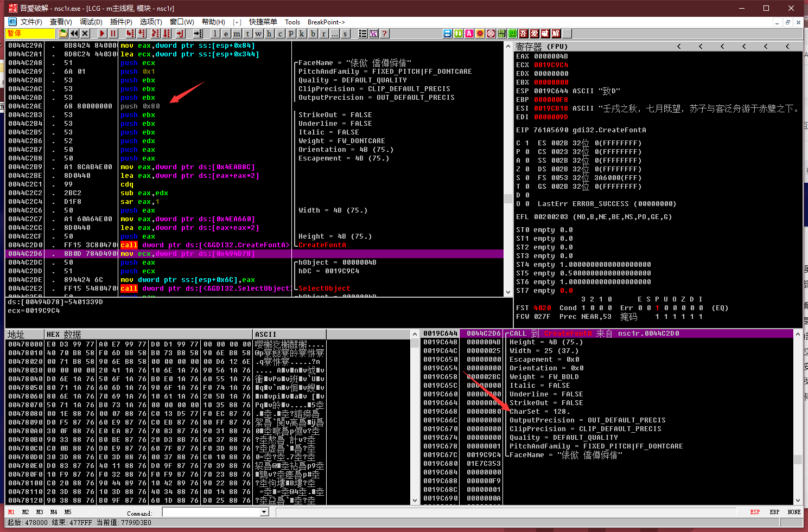
Task: Open Executable modules with 'e' button
Action: tap(226, 34)
